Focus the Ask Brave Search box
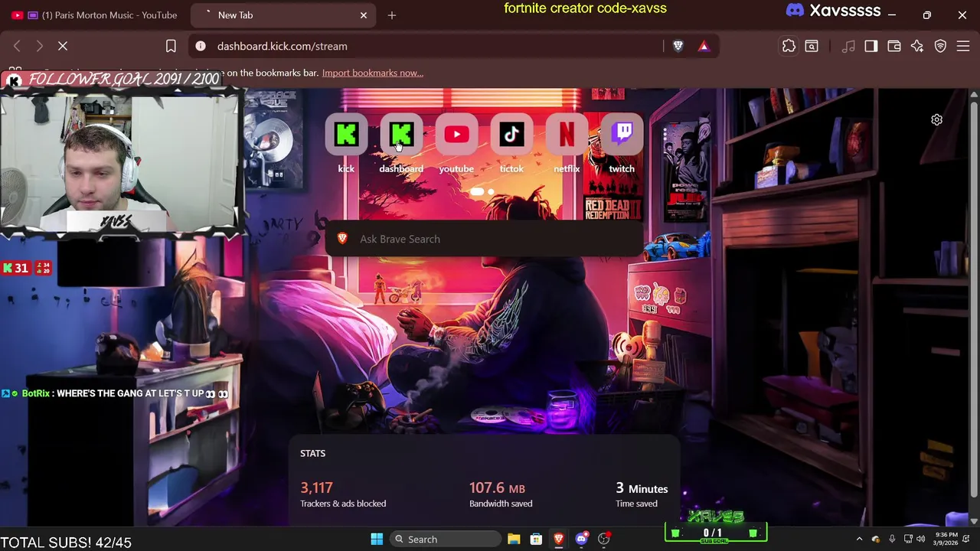This screenshot has height=551, width=980. (484, 239)
